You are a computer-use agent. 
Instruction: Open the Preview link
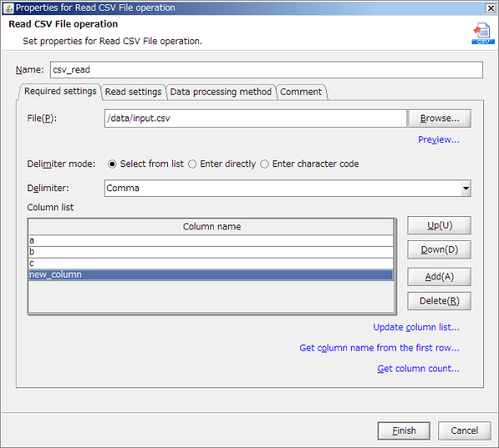(x=438, y=140)
